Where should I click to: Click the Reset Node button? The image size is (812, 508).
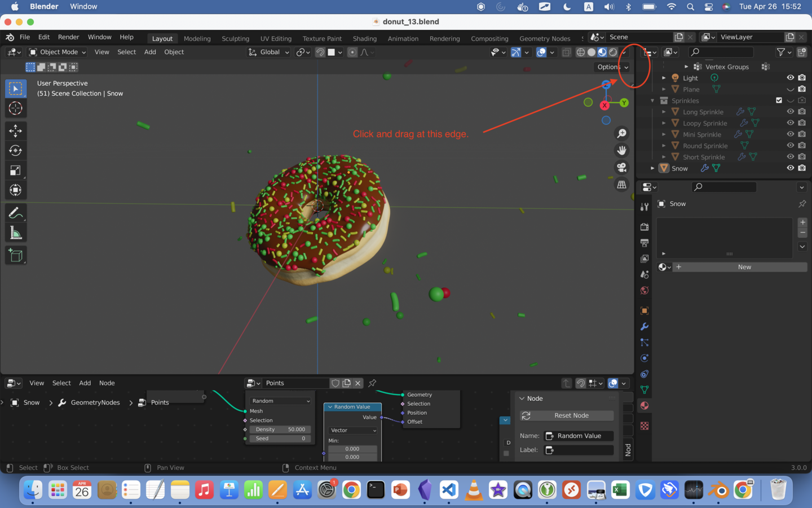(x=571, y=415)
